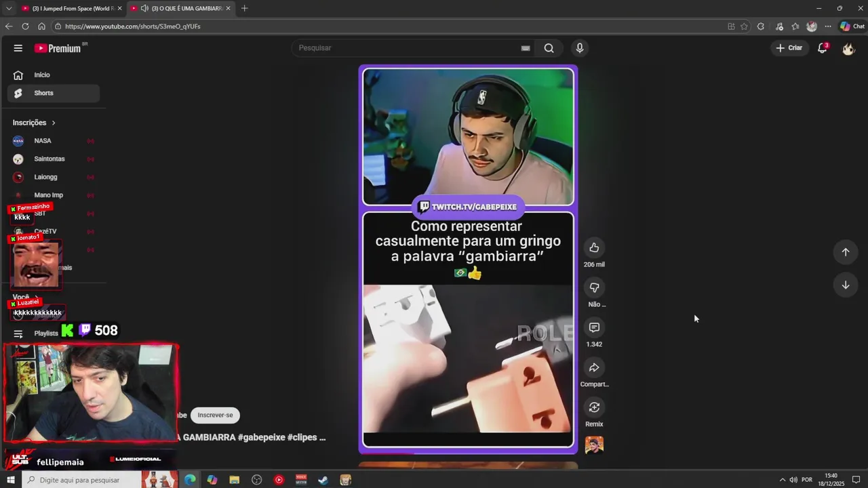The width and height of the screenshot is (868, 488).
Task: Open the YouTube guide hamburger menu
Action: click(x=18, y=48)
